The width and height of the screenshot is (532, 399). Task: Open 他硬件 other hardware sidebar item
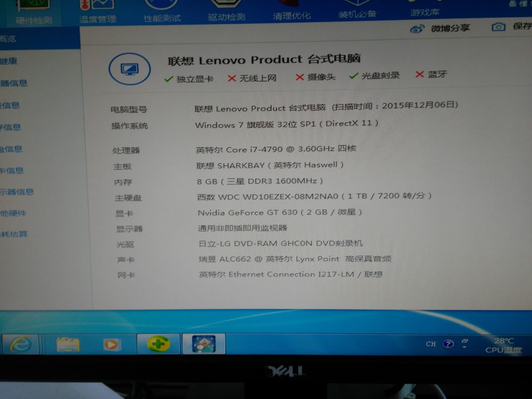(14, 213)
